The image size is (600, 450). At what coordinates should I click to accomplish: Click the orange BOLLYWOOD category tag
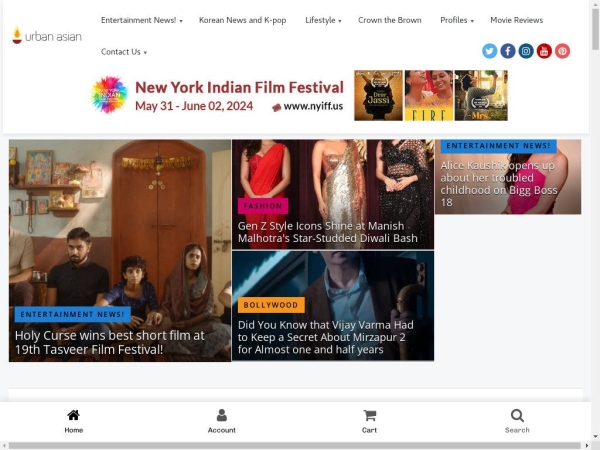click(271, 305)
